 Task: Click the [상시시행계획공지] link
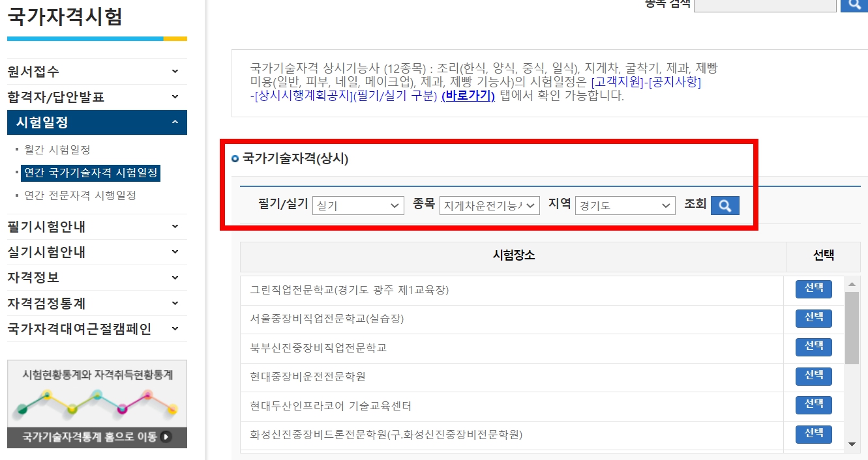pos(303,96)
